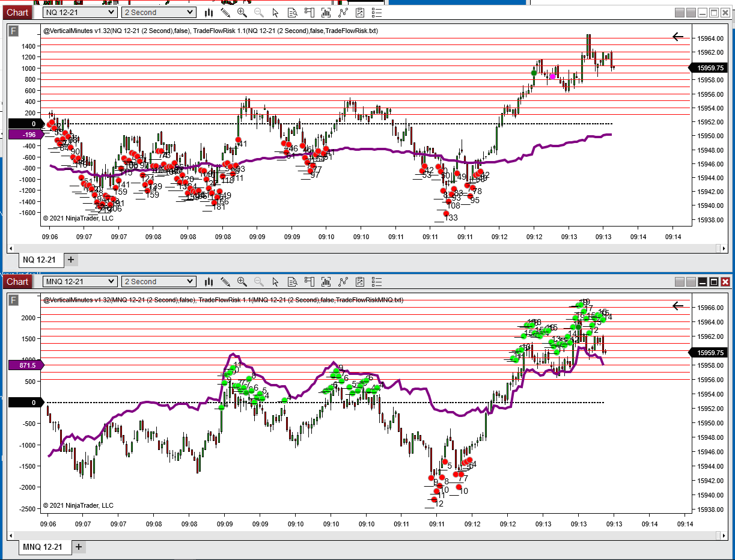Open Properties list icon in MNQ chart toolbar
Screen dimensions: 735x560
pyautogui.click(x=377, y=281)
